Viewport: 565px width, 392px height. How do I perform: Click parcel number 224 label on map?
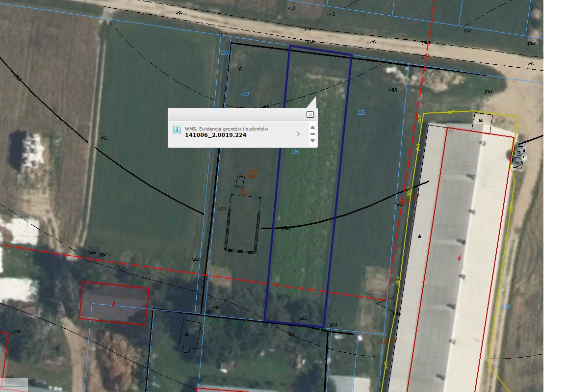(x=294, y=152)
